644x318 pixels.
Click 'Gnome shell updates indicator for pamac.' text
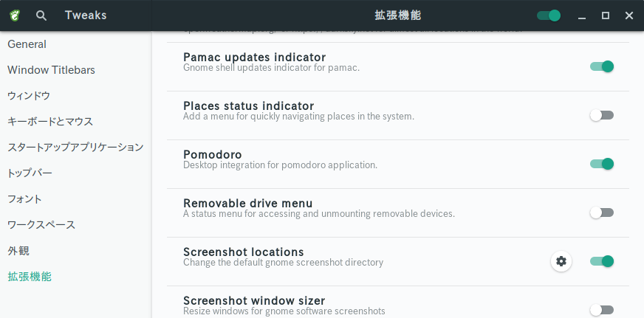coord(272,67)
